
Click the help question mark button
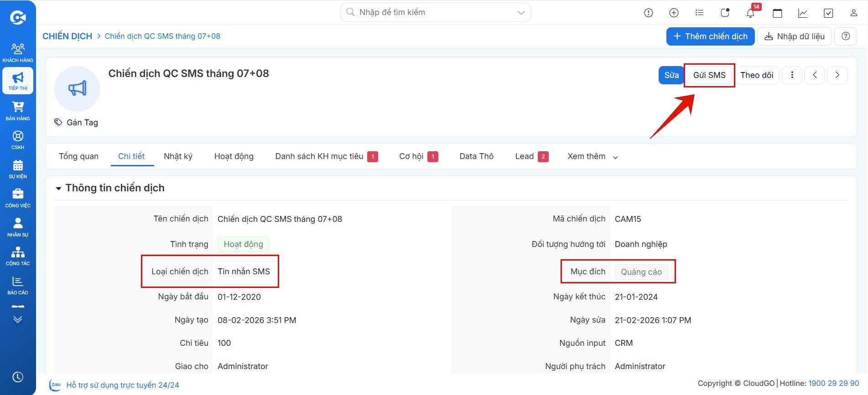(846, 36)
